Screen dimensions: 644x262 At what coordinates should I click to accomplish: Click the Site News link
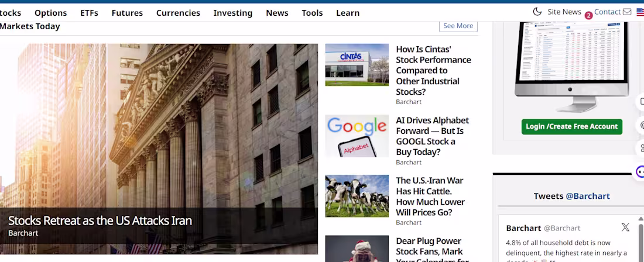564,12
